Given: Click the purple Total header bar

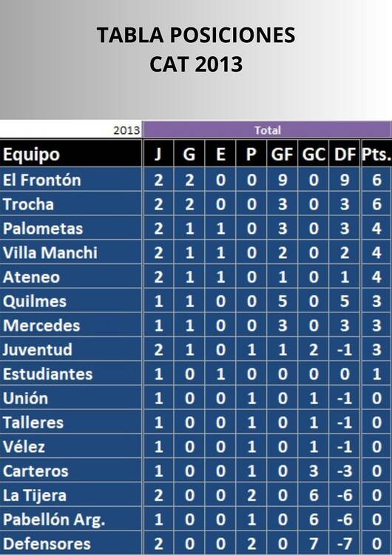Looking at the screenshot, I should (x=267, y=130).
